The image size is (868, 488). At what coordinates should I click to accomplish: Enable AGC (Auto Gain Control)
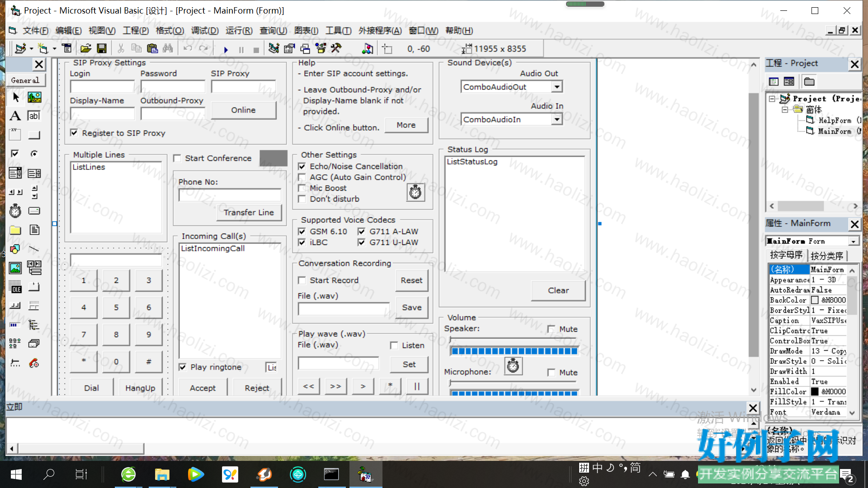302,177
